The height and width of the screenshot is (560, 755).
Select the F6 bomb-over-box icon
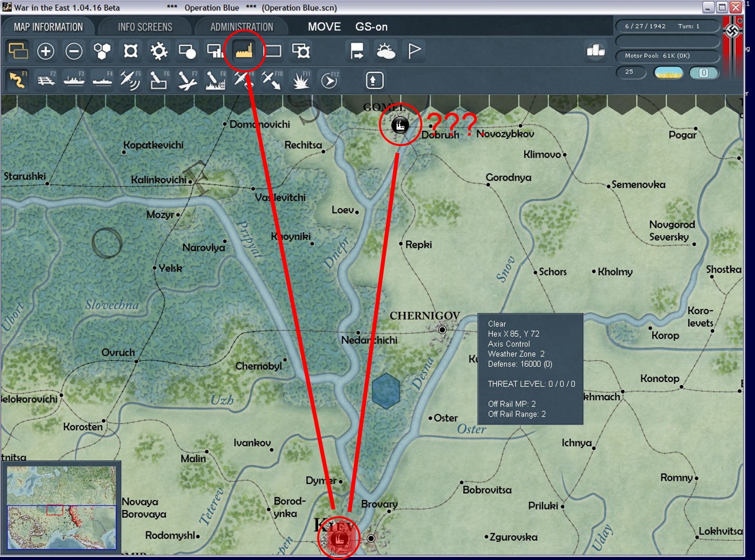pyautogui.click(x=159, y=80)
